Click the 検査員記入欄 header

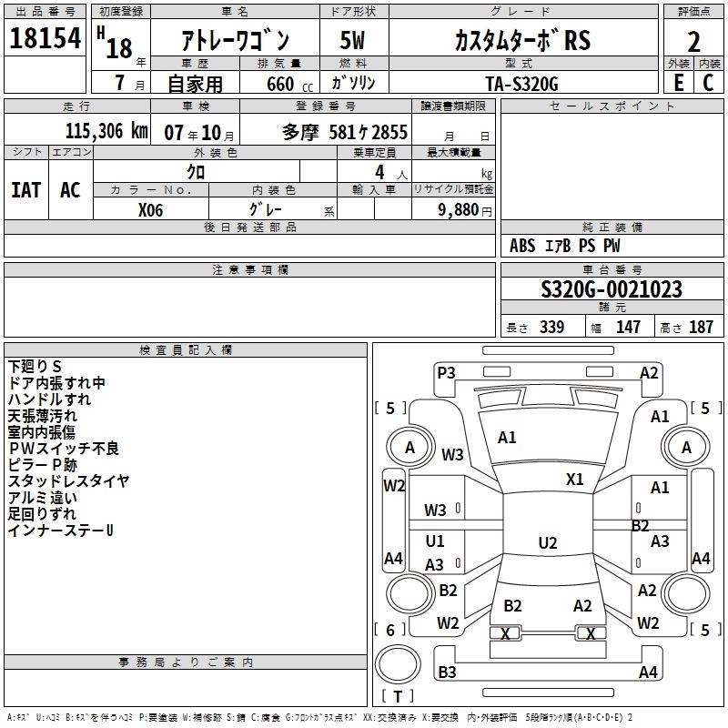186,350
